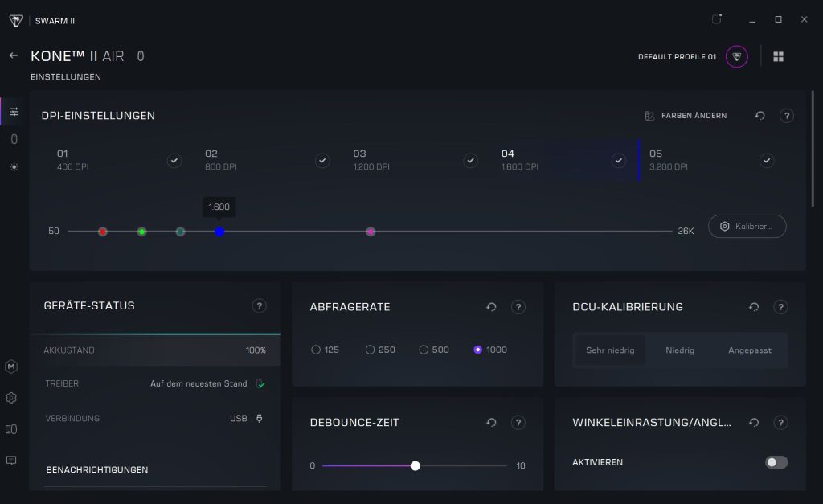Reset DPI settings with the reset icon

tap(760, 116)
